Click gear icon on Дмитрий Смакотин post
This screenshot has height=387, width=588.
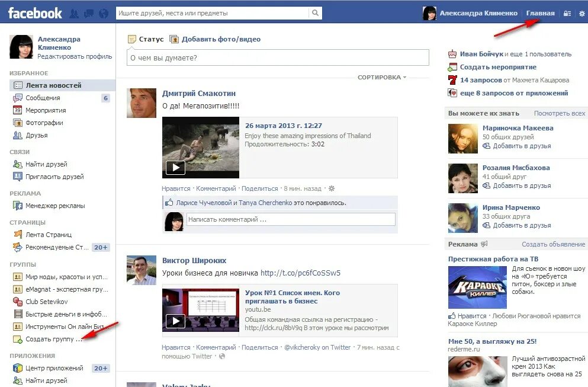click(332, 188)
